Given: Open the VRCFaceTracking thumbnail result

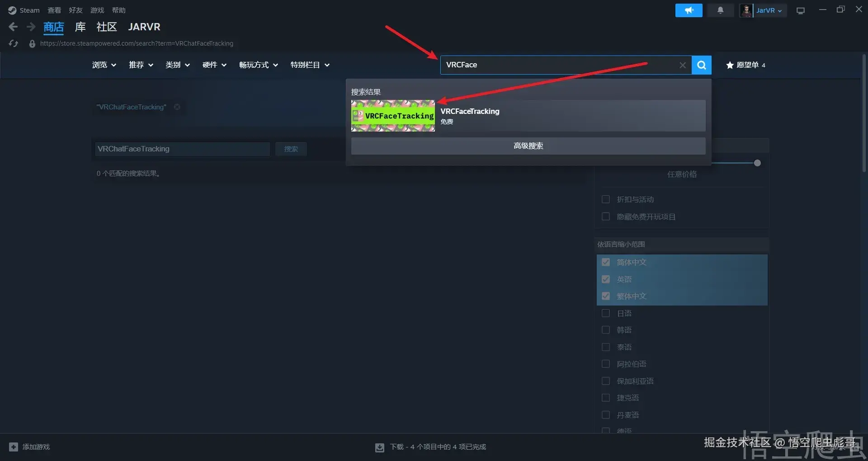Looking at the screenshot, I should coord(393,116).
